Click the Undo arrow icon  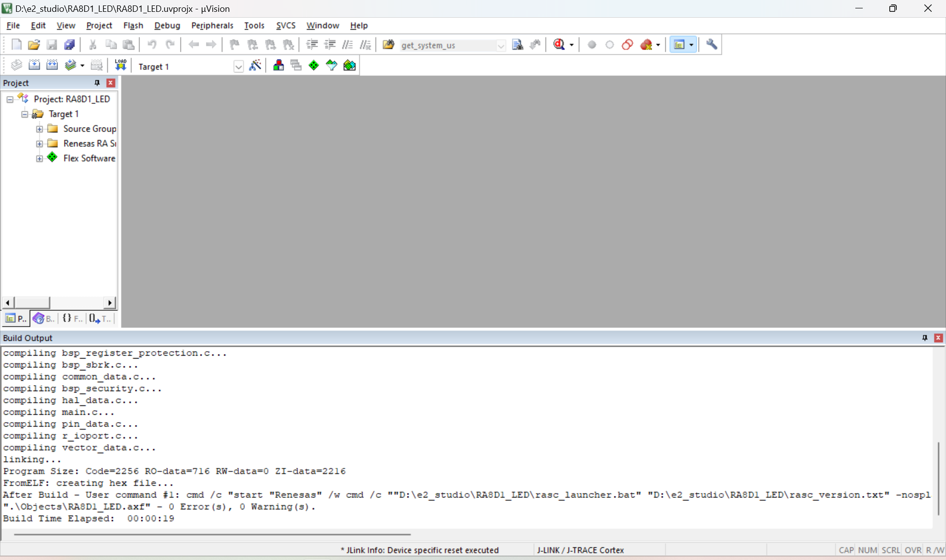(152, 45)
